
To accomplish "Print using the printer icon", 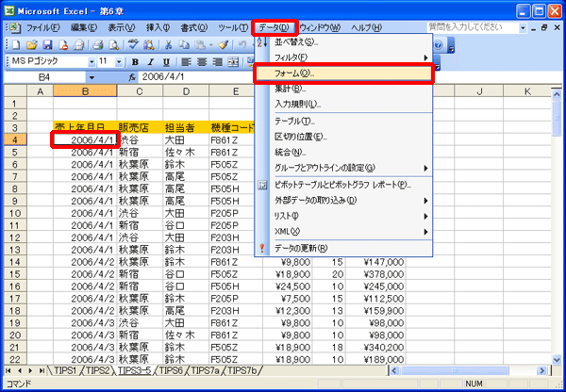I will click(x=98, y=44).
